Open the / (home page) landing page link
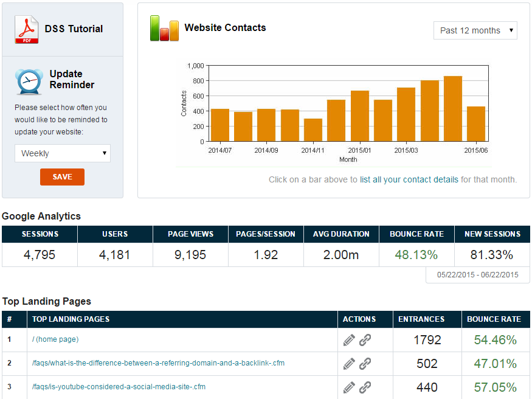This screenshot has height=399, width=532. pyautogui.click(x=55, y=339)
